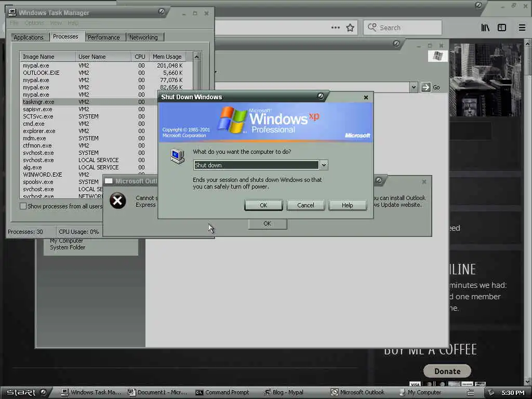Open the Help menu in Task Manager
This screenshot has height=399, width=532.
[73, 23]
